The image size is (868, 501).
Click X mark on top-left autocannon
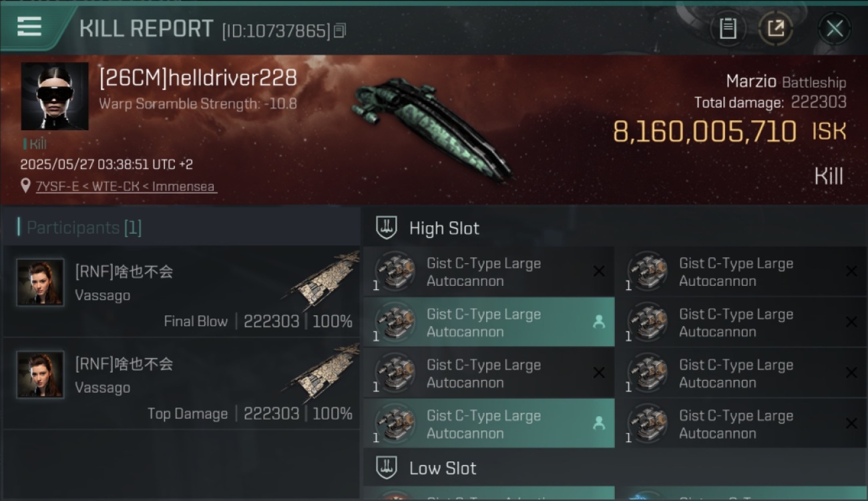(x=599, y=271)
